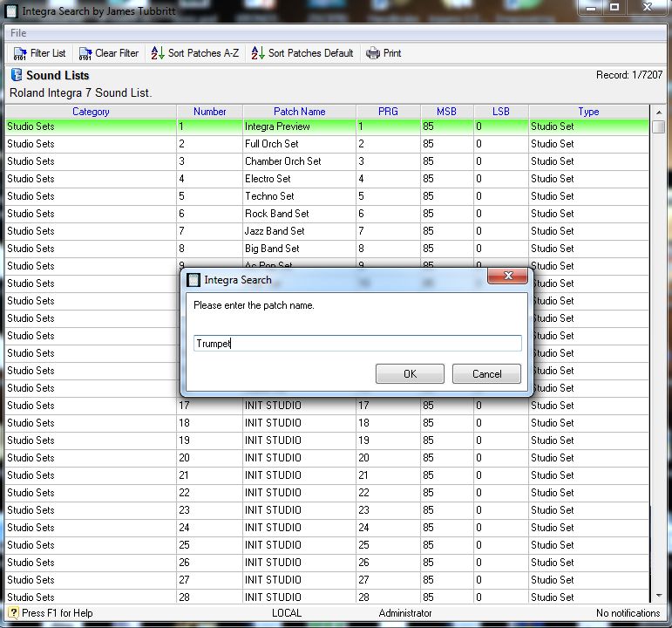Confirm search with OK button
The image size is (672, 628).
[410, 373]
